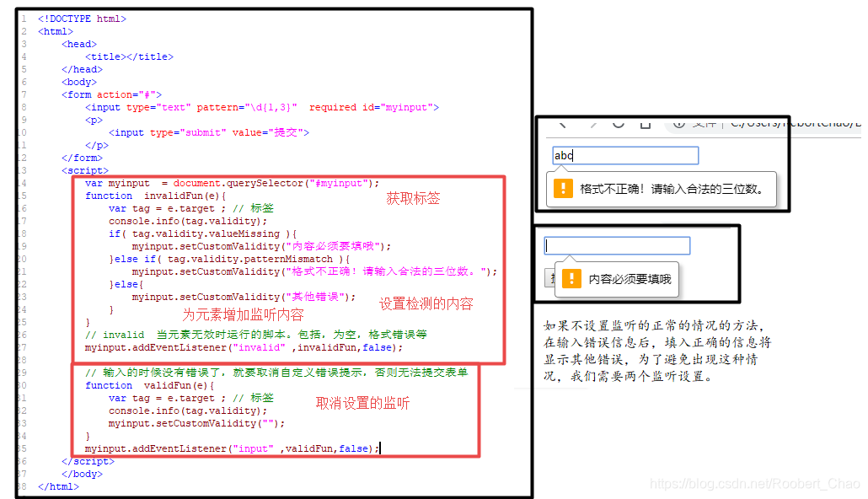Screen dimensions: 868x499
Task: Click the "function validFun(e){" line
Action: coord(149,385)
